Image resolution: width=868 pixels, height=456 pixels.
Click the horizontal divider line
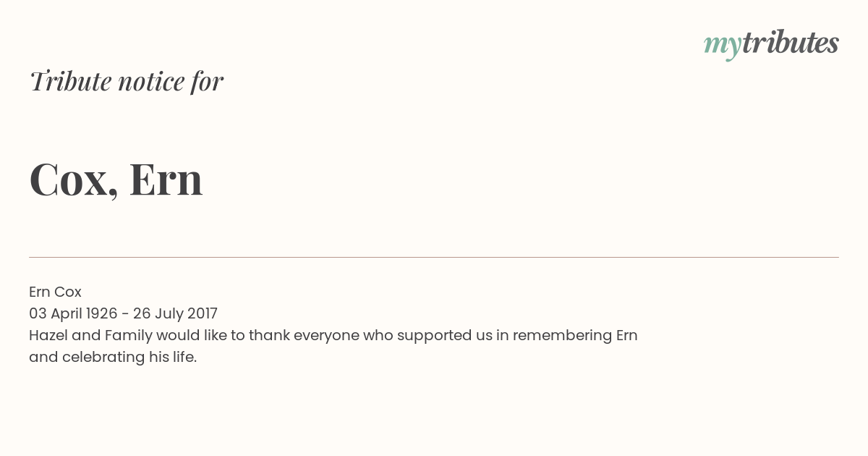[x=434, y=257]
